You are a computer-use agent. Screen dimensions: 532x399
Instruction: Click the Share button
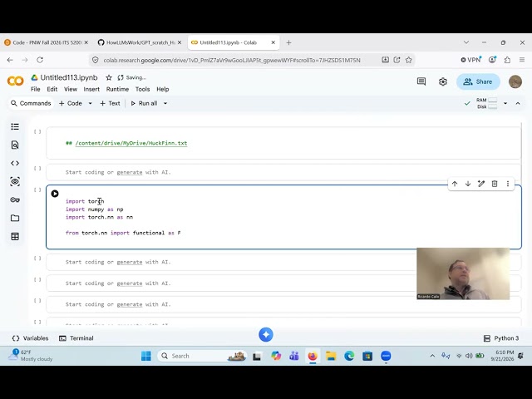[478, 81]
